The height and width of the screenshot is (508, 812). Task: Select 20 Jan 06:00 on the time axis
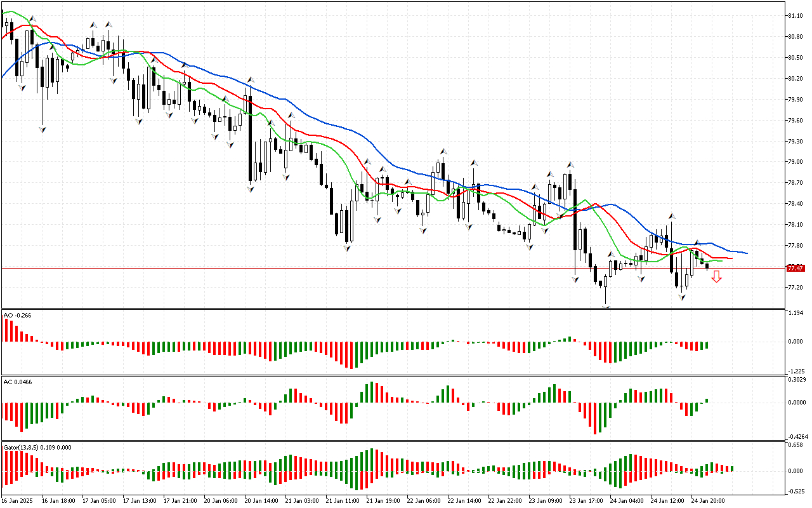[x=220, y=501]
